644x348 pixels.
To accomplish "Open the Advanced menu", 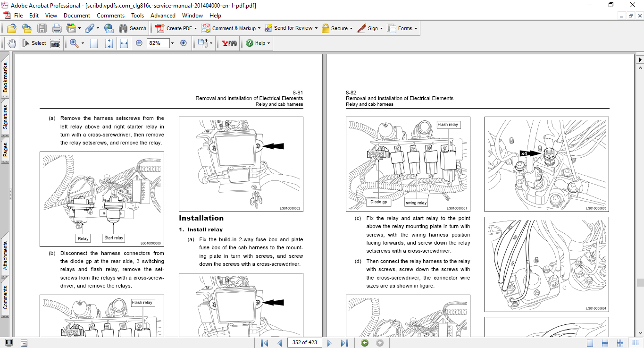I will (163, 16).
